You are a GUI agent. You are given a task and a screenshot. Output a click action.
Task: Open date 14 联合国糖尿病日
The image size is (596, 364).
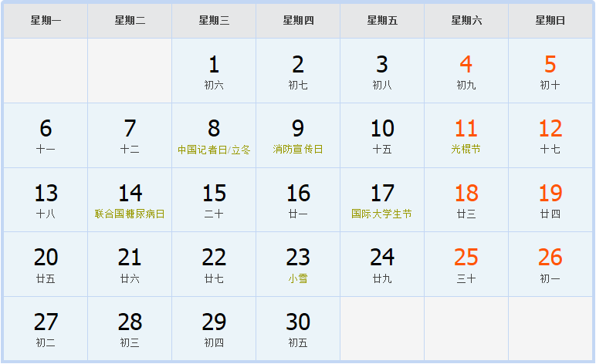pyautogui.click(x=130, y=200)
